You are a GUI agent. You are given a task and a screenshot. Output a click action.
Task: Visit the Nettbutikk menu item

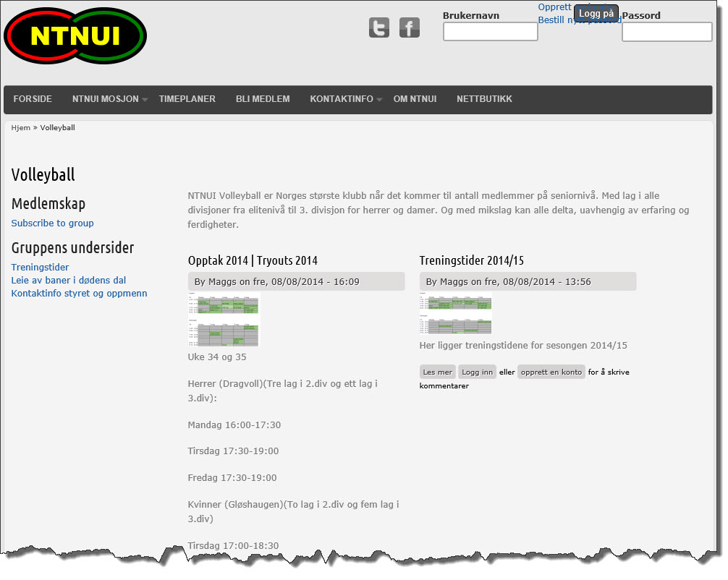(484, 99)
